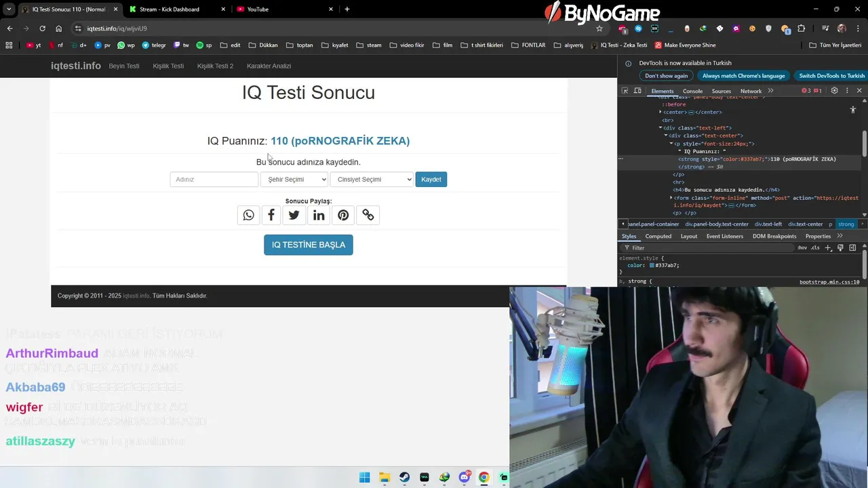Toggle rendering emulations paintbrush icon in Styles
The width and height of the screenshot is (868, 488).
(x=840, y=247)
